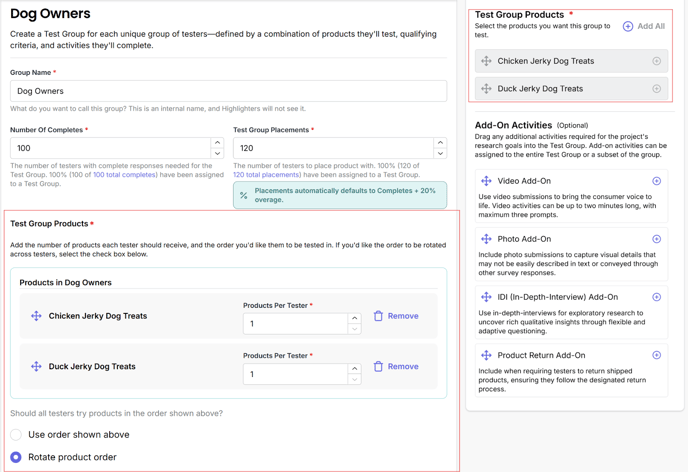688x472 pixels.
Task: Add the IDI Add-On via plus icon
Action: tap(656, 297)
